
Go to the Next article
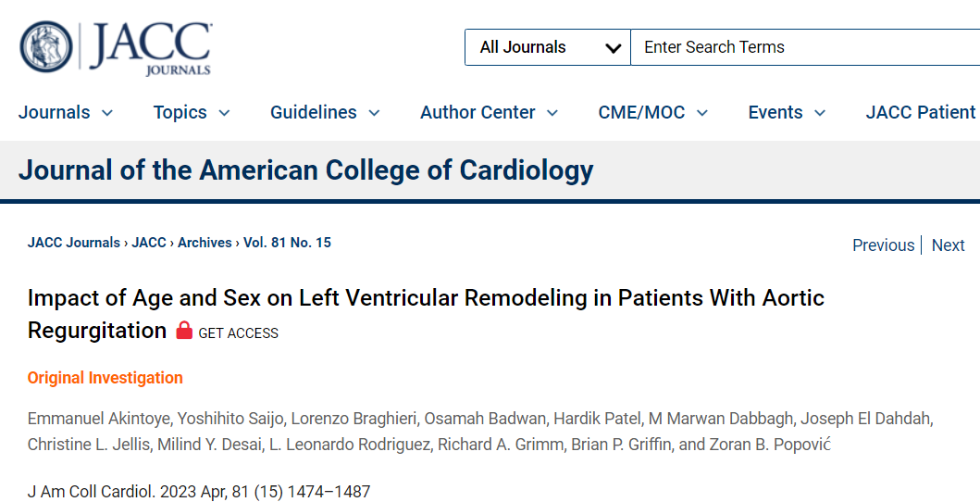[949, 245]
